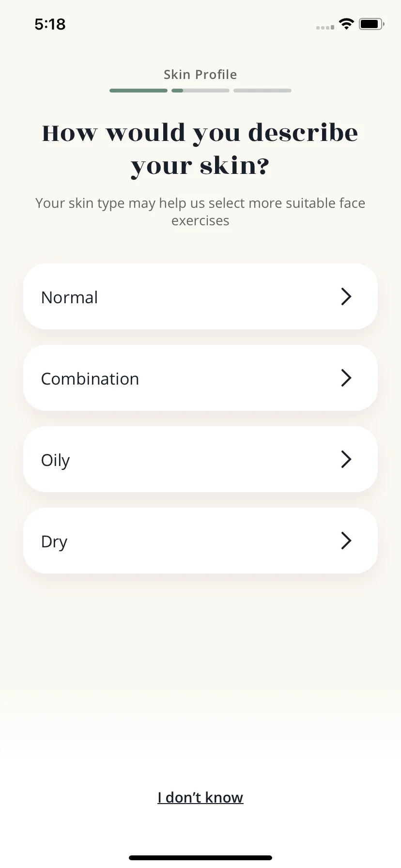Tap the battery icon in status bar
401x868 pixels.
(371, 24)
